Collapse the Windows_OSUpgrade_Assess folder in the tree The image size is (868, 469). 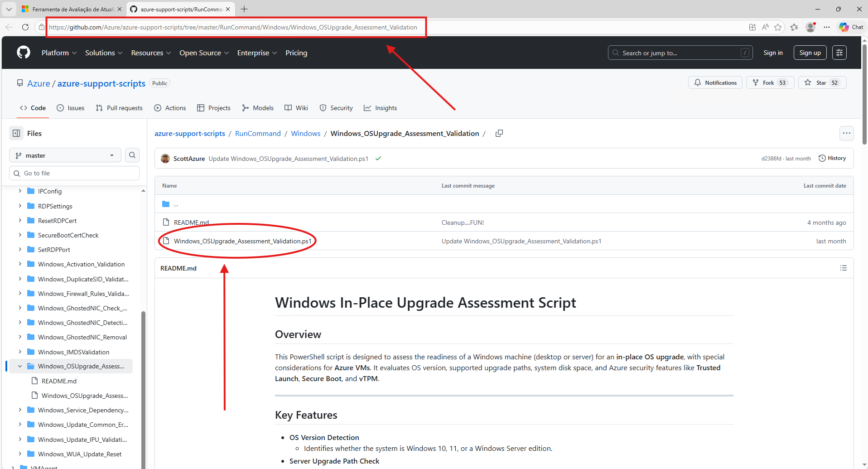[20, 366]
